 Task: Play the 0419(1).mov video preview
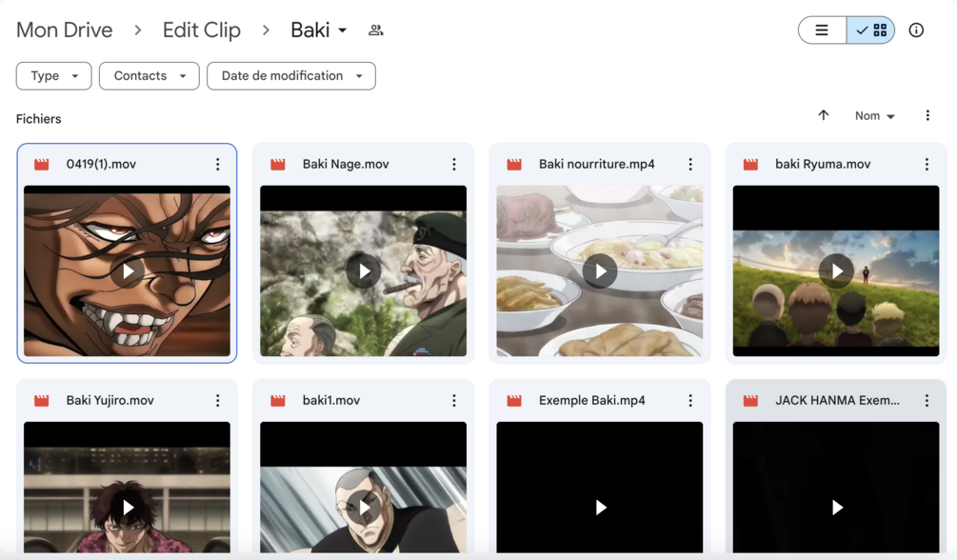pos(128,271)
